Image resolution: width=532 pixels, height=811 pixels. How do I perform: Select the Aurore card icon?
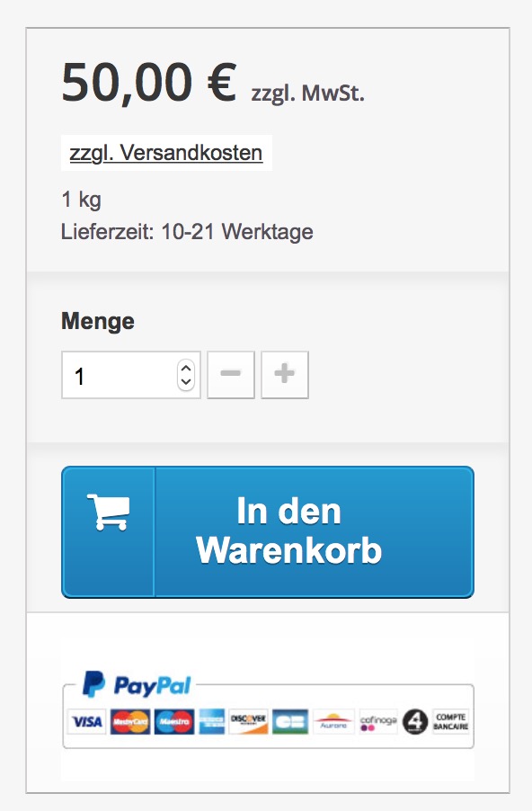point(333,721)
